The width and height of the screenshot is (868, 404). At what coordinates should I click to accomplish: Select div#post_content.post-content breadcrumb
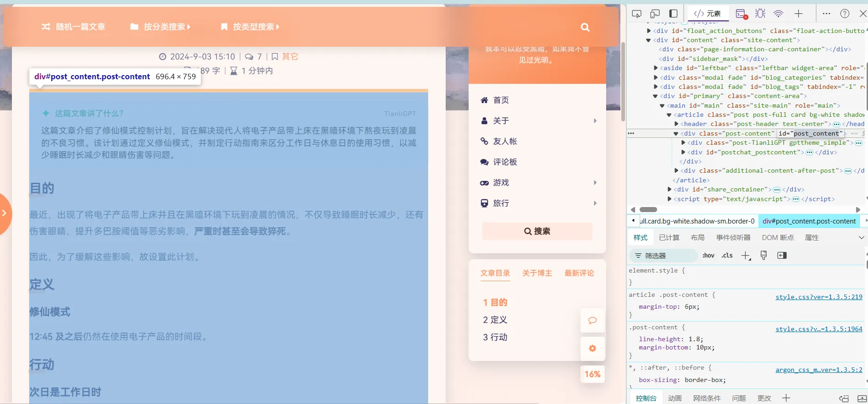(x=809, y=221)
